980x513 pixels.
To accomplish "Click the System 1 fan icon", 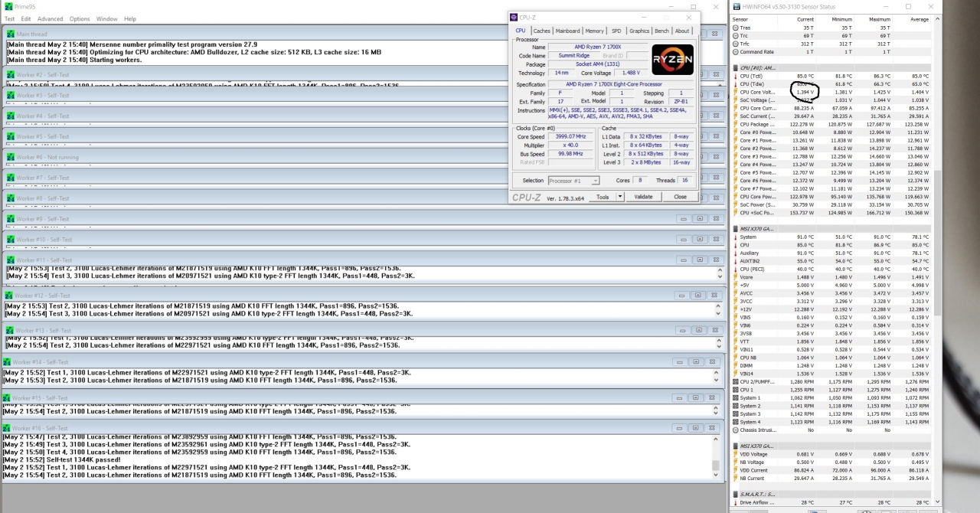I will [x=736, y=397].
